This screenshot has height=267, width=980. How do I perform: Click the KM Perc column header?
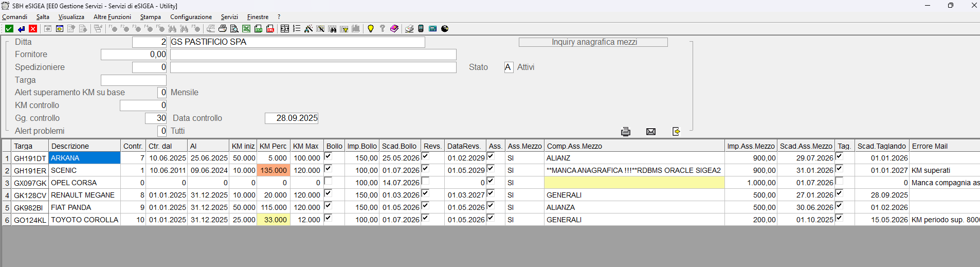pos(273,146)
